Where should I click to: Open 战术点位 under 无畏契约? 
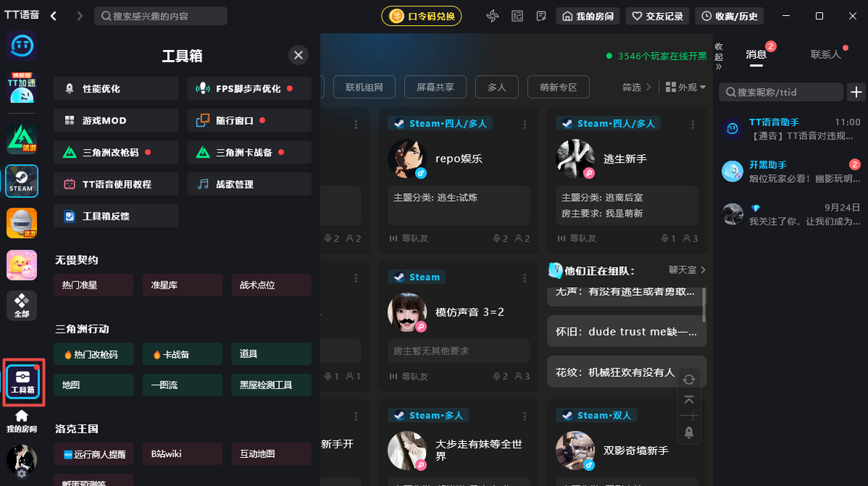point(271,285)
